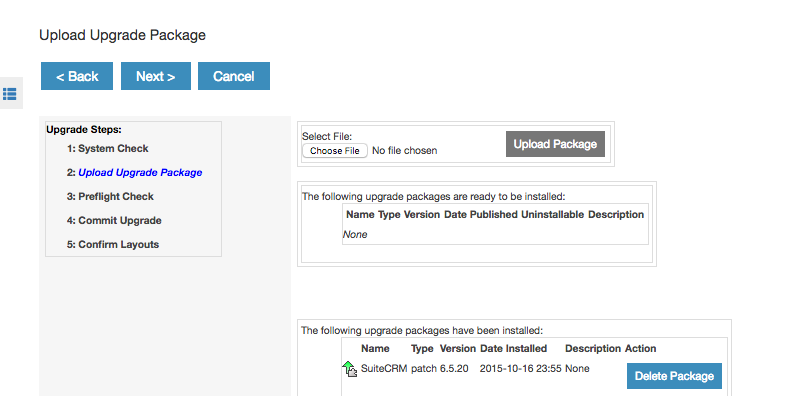Click the Upload Upgrade Package page heading
Image resolution: width=807 pixels, height=396 pixels.
click(122, 35)
